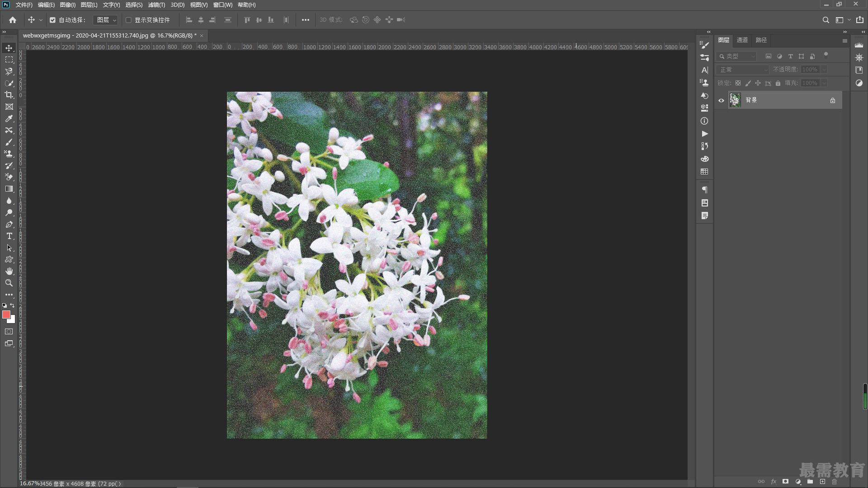868x488 pixels.
Task: Enable Show Transform Controls checkbox
Action: (x=128, y=20)
